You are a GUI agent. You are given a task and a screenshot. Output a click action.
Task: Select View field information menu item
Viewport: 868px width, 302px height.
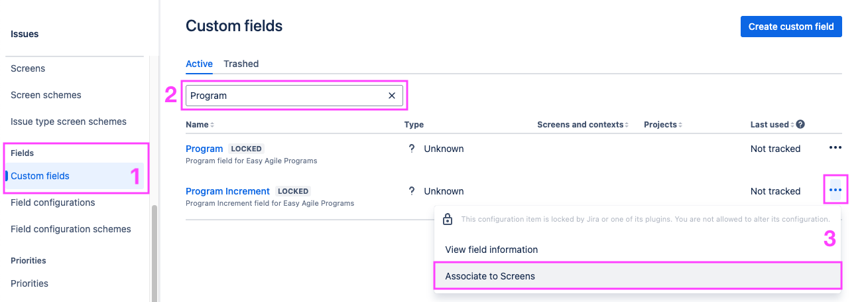click(491, 250)
